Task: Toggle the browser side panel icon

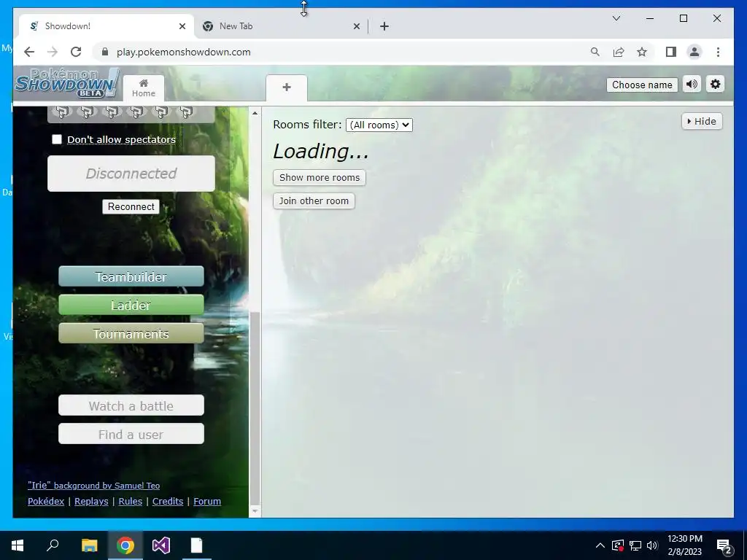Action: [671, 52]
